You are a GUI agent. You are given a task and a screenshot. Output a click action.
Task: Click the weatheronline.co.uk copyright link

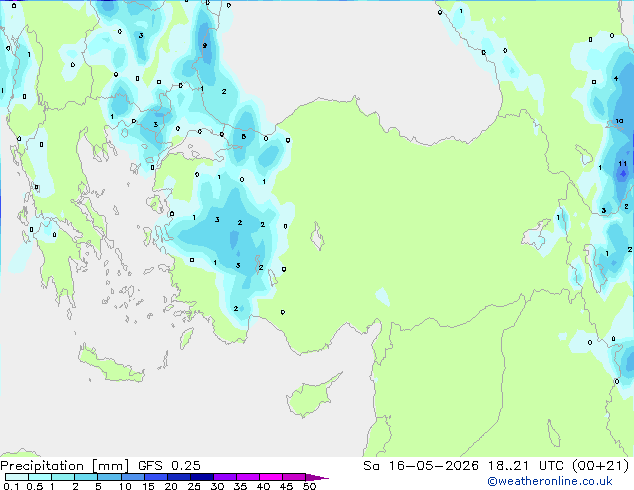(550, 481)
